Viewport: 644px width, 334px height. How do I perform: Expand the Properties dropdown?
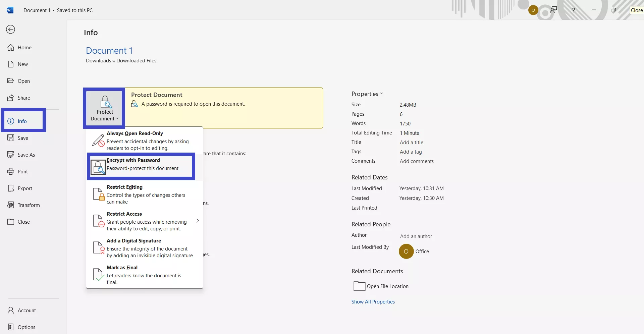367,94
